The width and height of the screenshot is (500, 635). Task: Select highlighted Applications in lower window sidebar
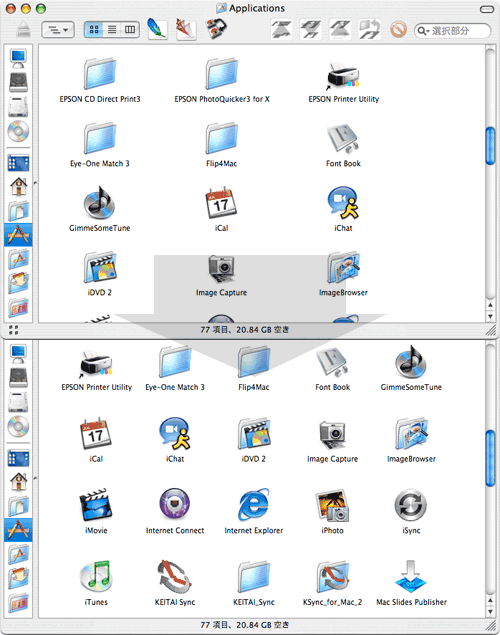tap(18, 530)
